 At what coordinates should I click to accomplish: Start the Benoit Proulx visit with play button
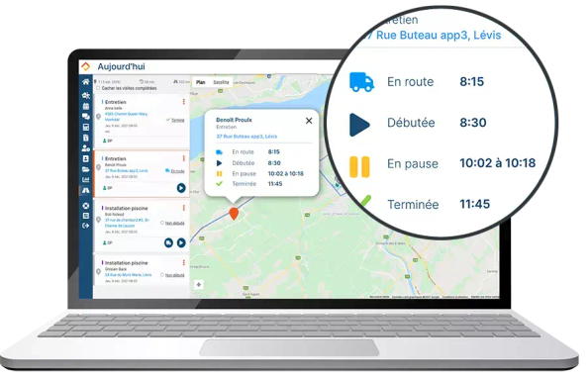point(181,188)
